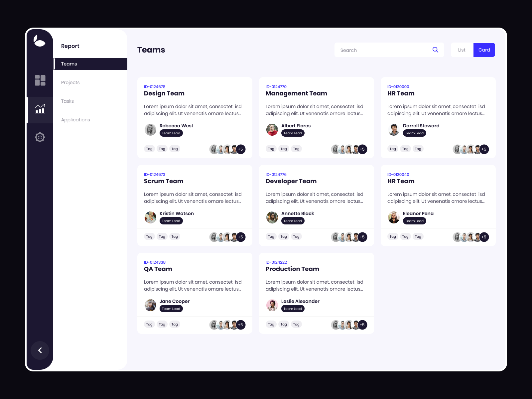Open hidden members '+5' on Scrum Team card
Image resolution: width=532 pixels, height=399 pixels.
240,237
